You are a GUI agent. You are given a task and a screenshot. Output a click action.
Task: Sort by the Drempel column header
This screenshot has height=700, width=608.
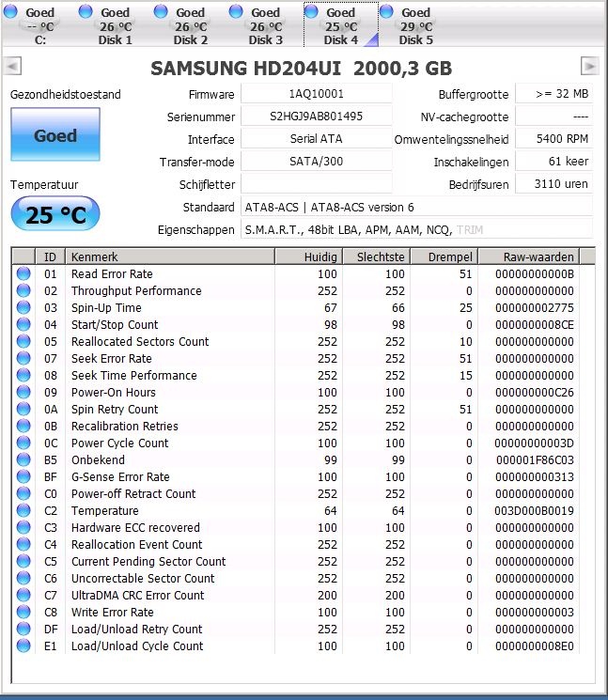(x=444, y=257)
